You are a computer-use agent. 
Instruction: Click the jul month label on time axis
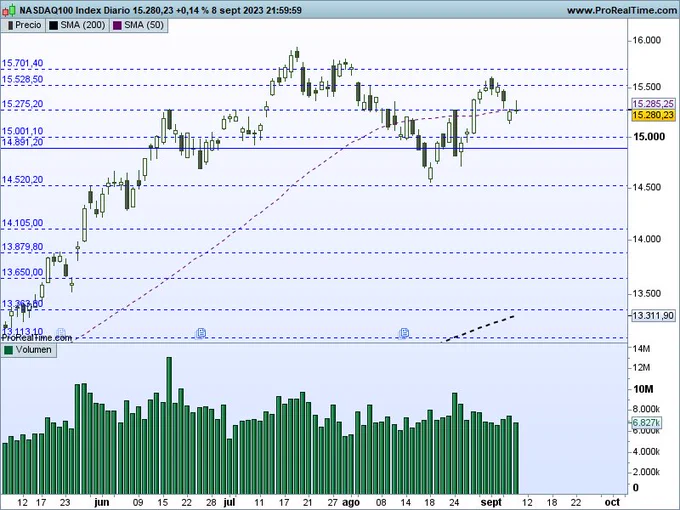[229, 502]
